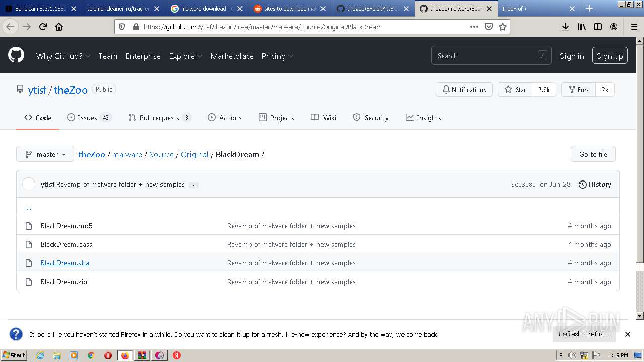Open Internet Explorer from taskbar
Screen dimensions: 644x362
point(40,355)
